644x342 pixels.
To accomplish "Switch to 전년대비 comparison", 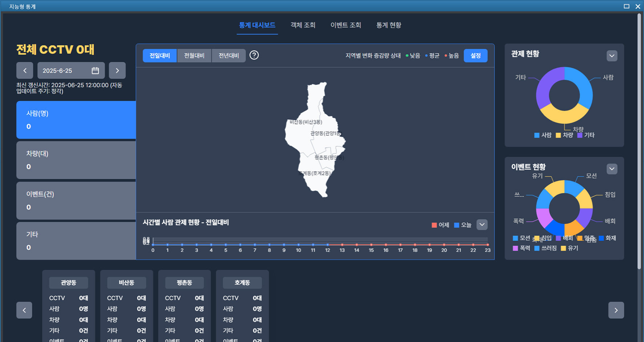I will pos(229,56).
